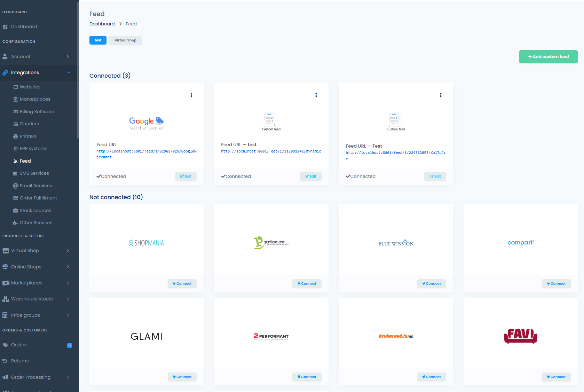Connect the compari! feed
The height and width of the screenshot is (392, 584).
tap(556, 284)
